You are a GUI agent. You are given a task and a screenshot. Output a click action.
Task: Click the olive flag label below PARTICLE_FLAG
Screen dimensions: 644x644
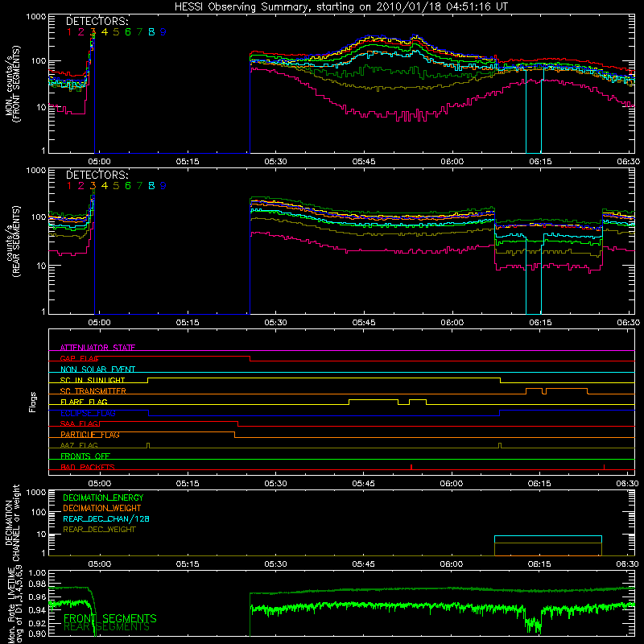pos(79,445)
